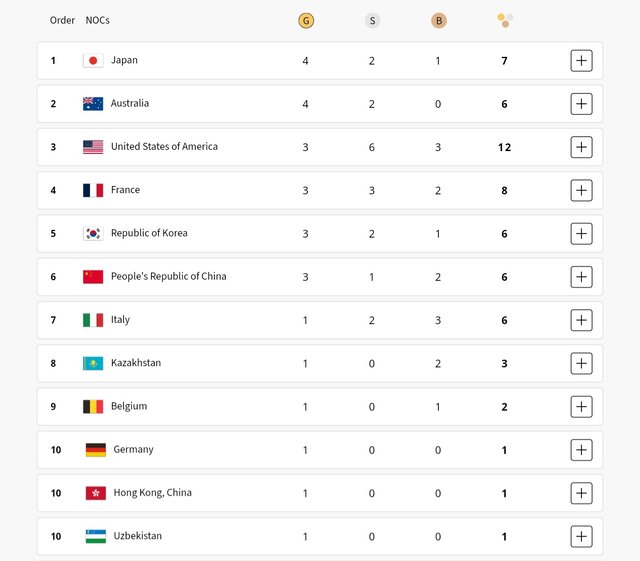Expand the Uzbekistan row
The width and height of the screenshot is (640, 561).
click(581, 536)
